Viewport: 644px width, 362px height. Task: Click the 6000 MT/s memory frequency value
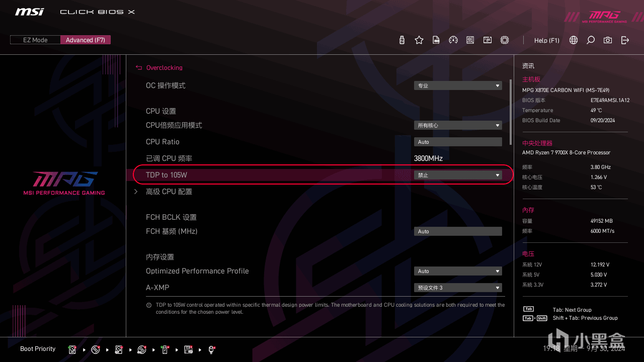[x=603, y=231]
